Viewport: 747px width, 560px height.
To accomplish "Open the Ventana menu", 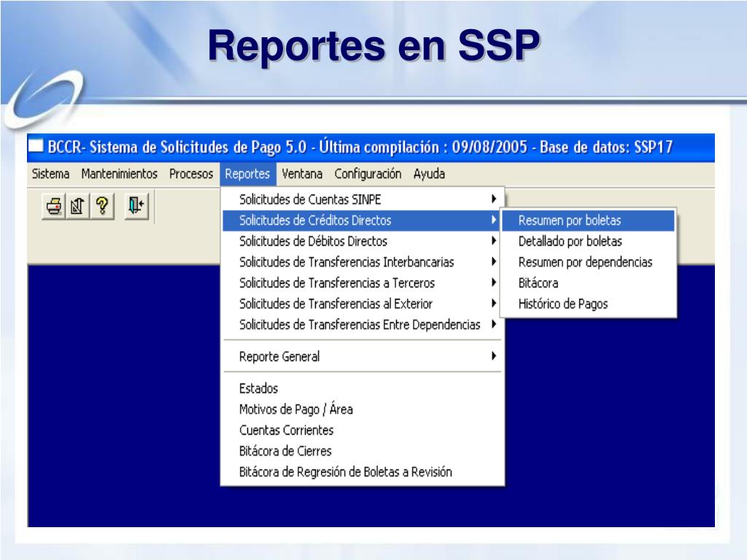I will tap(302, 174).
